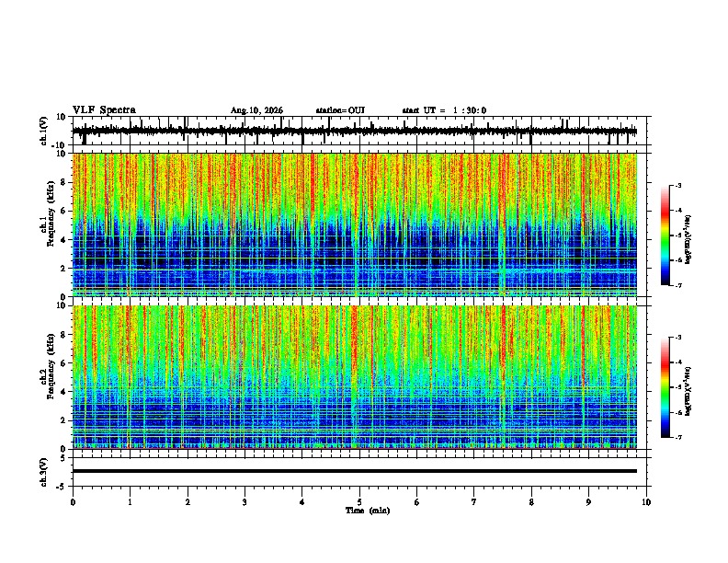The width and height of the screenshot is (728, 563).
Task: Click time axis tick label "0"
Action: click(x=73, y=502)
